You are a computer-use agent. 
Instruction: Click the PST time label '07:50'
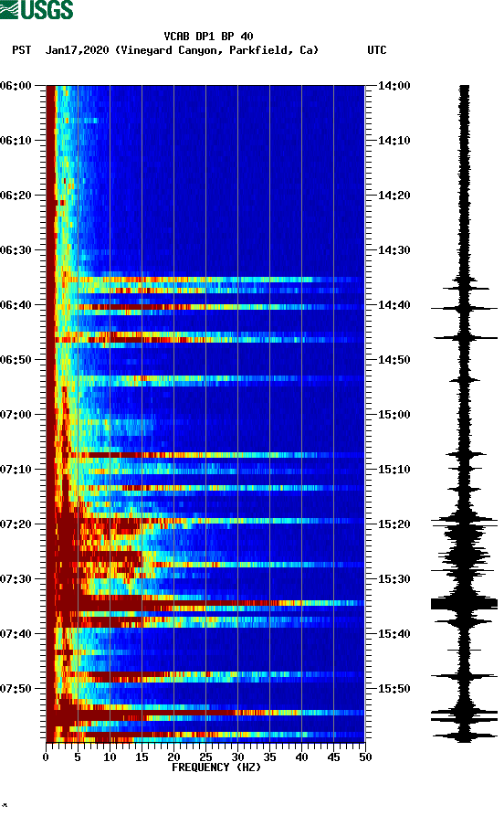pos(16,689)
